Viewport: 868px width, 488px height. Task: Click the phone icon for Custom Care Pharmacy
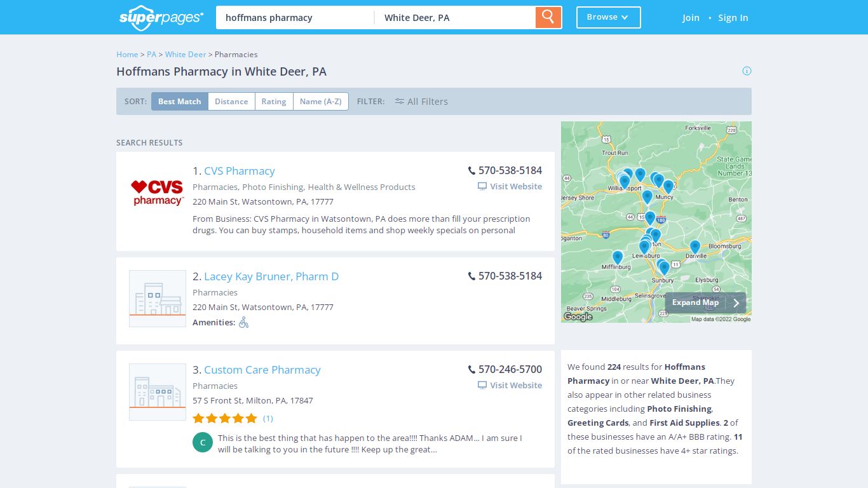click(471, 370)
